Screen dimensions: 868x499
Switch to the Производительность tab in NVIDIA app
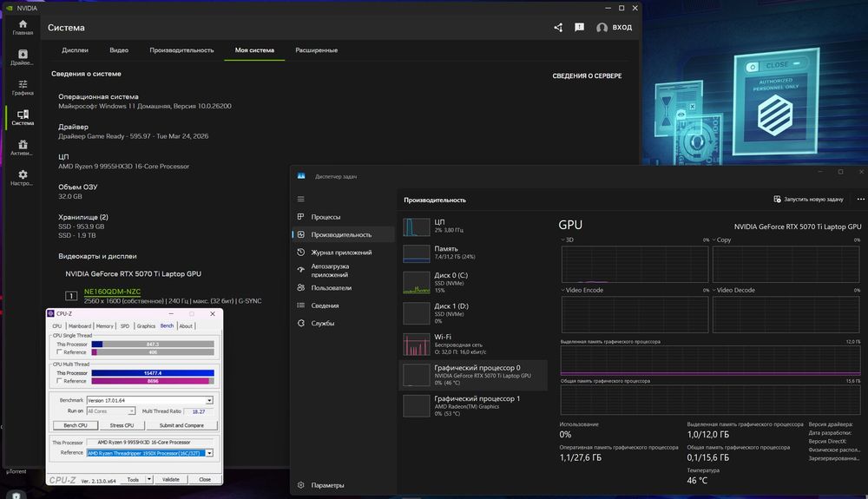(x=181, y=49)
